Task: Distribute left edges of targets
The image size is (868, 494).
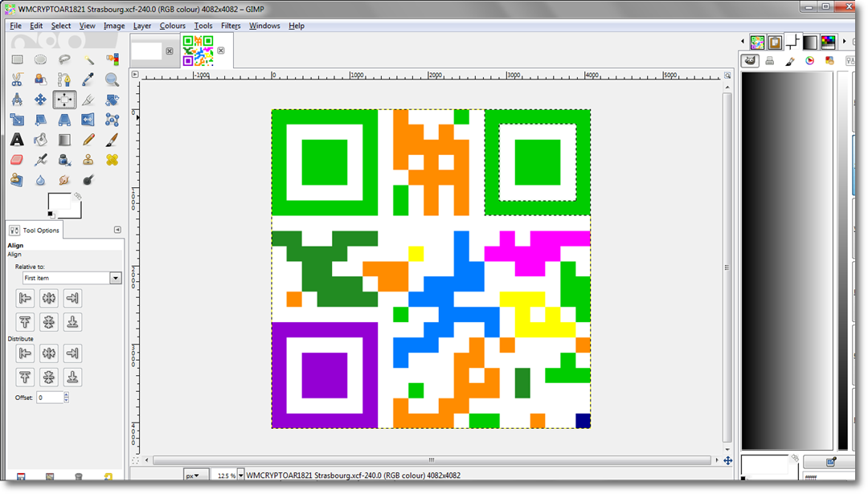Action: [25, 353]
